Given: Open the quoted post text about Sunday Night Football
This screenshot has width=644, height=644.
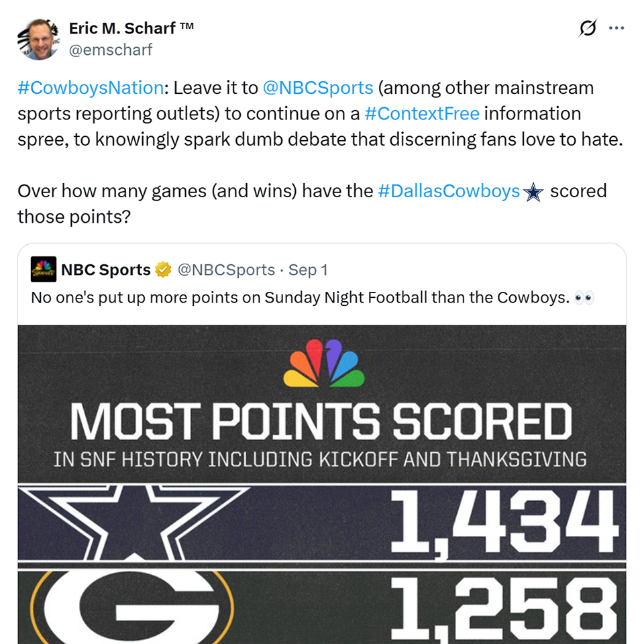Looking at the screenshot, I should pyautogui.click(x=299, y=297).
